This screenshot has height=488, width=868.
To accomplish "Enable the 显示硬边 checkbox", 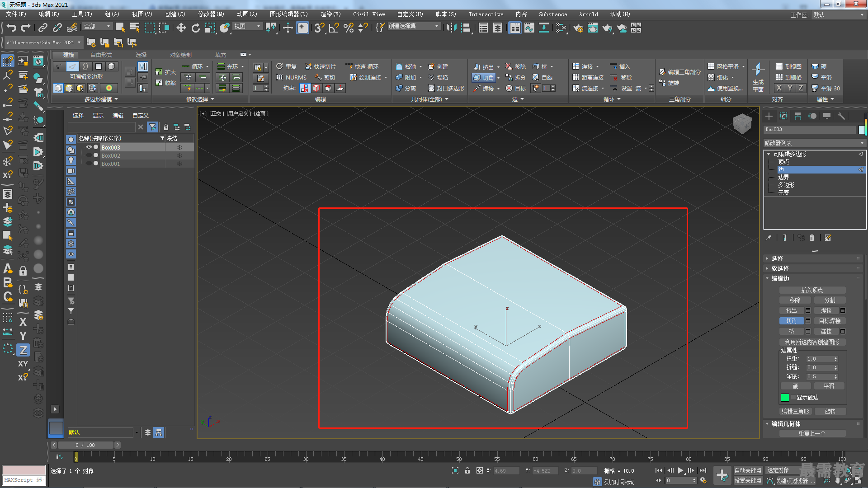I will [x=793, y=398].
